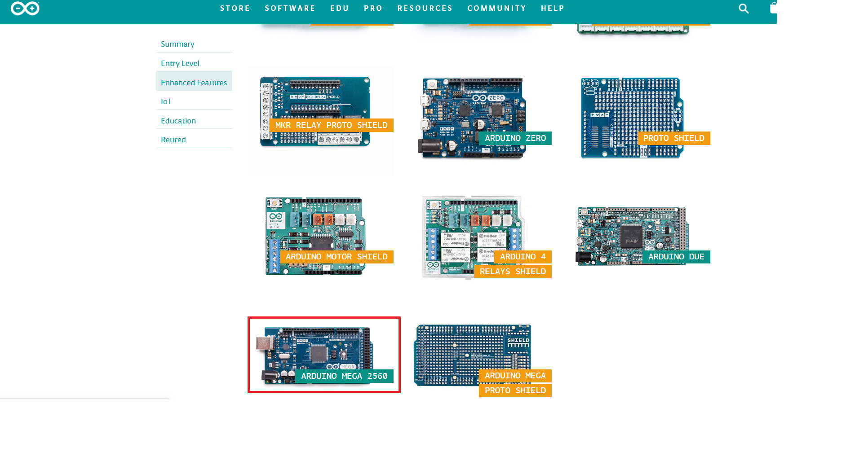
Task: Select Enhanced Features sidebar link
Action: (194, 83)
